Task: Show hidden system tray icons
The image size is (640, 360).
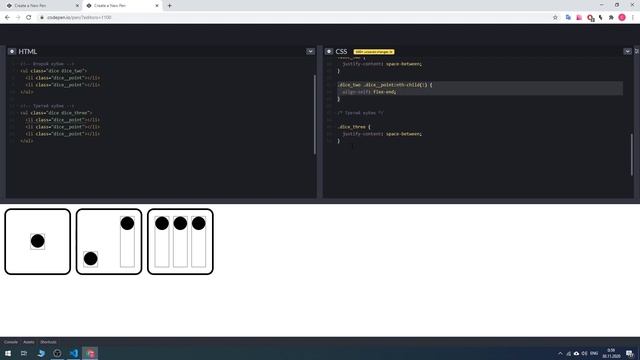Action: (560, 353)
